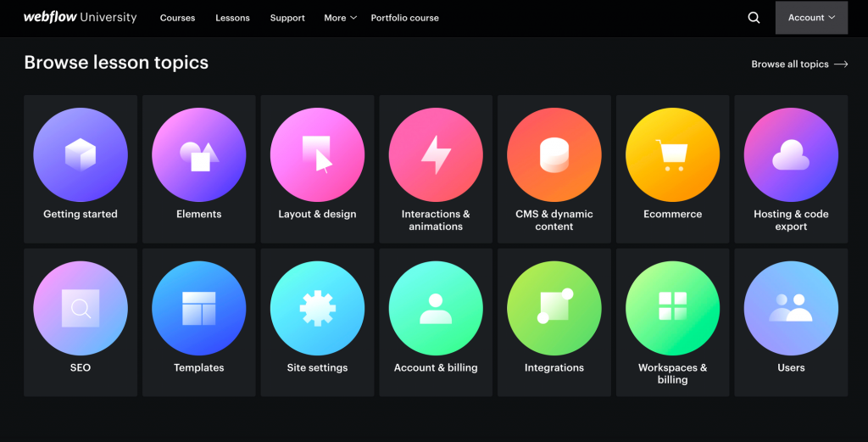Viewport: 868px width, 442px height.
Task: Click the Users two-people icon
Action: [791, 308]
